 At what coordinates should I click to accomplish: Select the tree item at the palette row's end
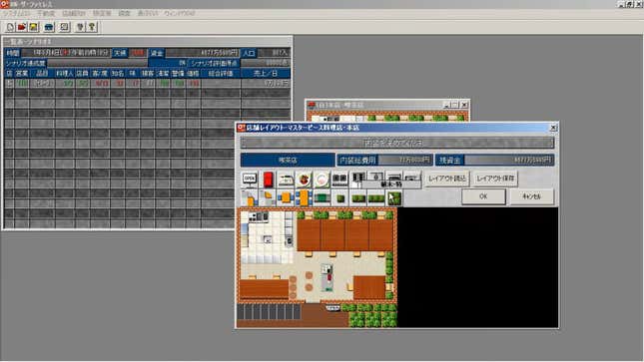click(394, 197)
